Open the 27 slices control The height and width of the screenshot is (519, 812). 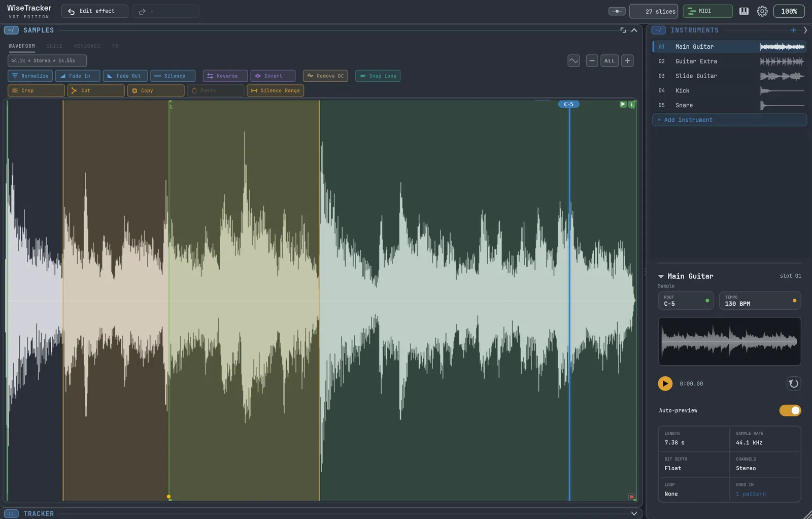pyautogui.click(x=654, y=11)
